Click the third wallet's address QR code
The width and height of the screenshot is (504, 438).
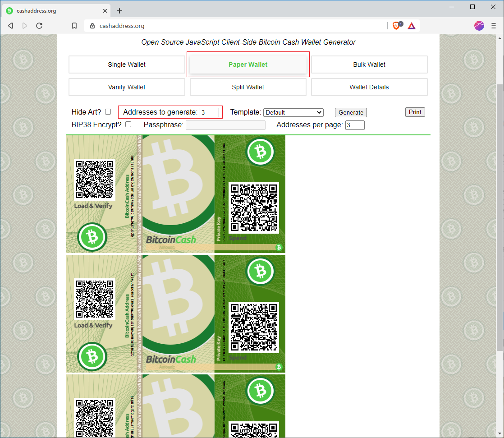pyautogui.click(x=95, y=418)
